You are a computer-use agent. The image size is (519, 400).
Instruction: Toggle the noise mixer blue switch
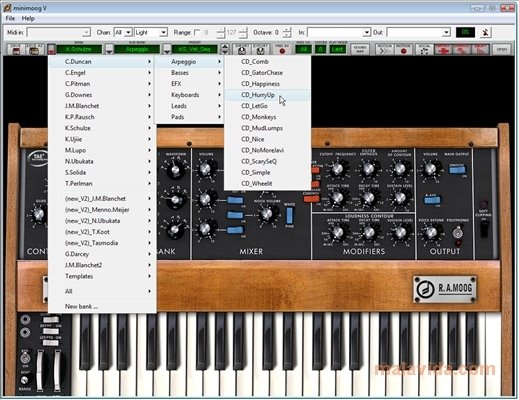click(235, 215)
